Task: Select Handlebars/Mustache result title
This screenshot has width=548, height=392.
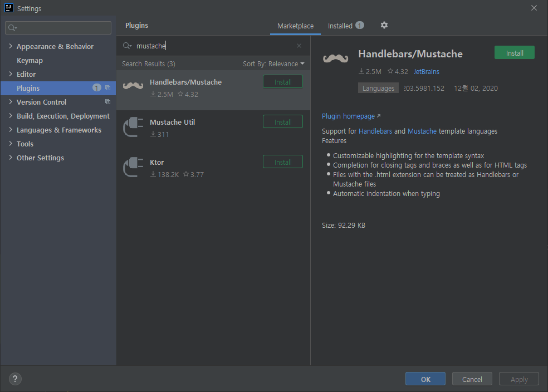Action: point(185,82)
